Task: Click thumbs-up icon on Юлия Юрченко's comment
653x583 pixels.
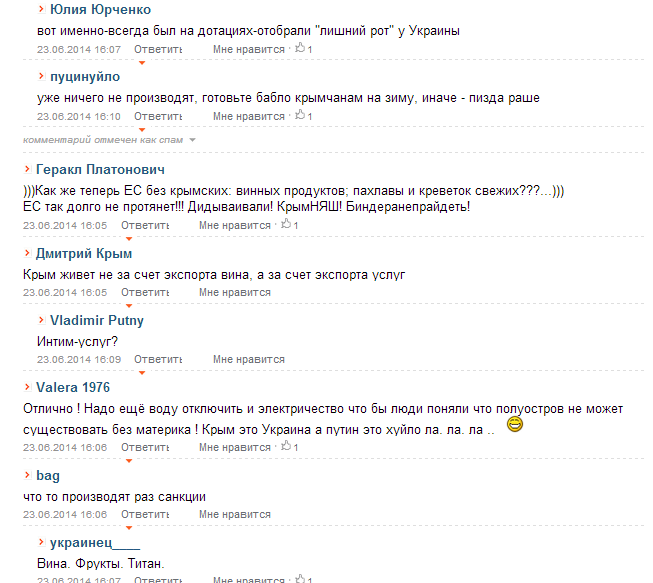Action: click(x=300, y=48)
